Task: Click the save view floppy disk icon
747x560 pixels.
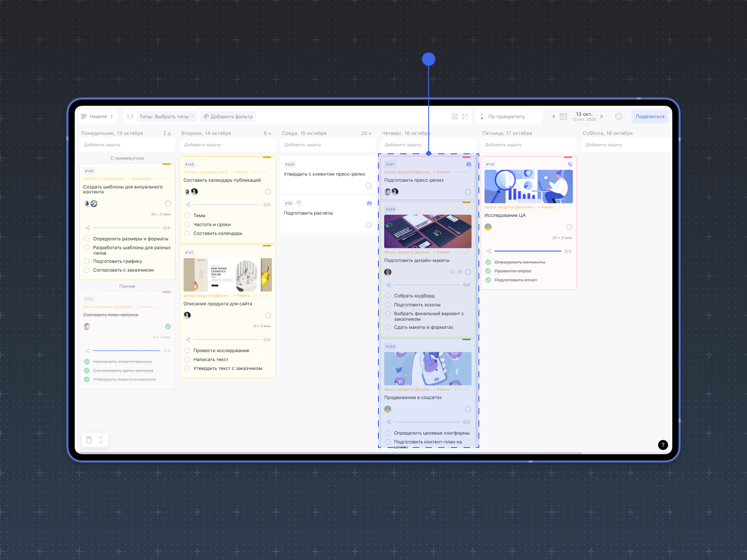Action: pos(455,116)
